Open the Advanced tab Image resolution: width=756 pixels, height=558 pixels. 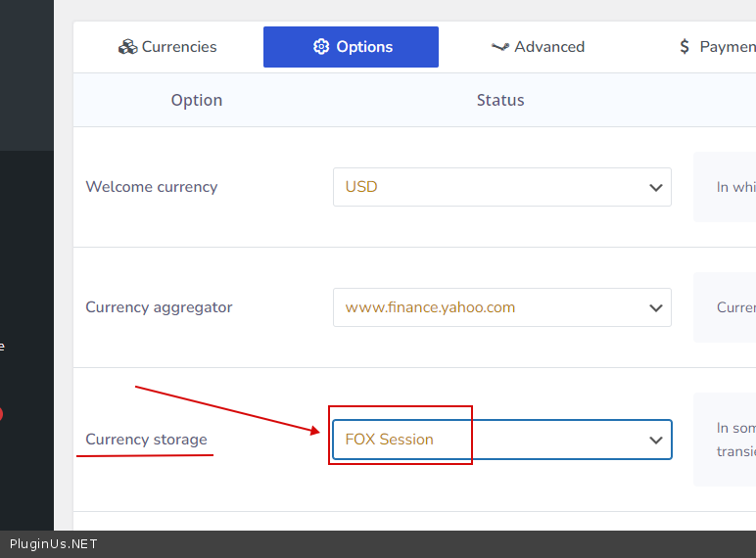538,47
